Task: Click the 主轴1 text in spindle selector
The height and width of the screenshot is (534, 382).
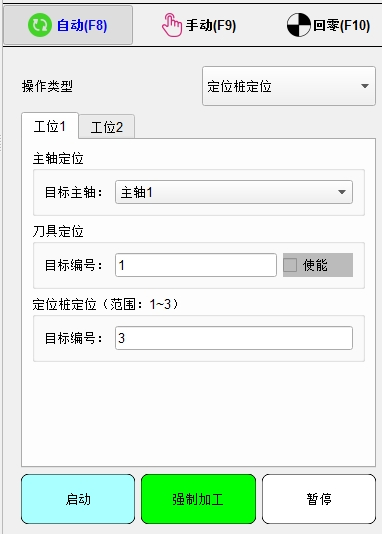Action: click(137, 192)
